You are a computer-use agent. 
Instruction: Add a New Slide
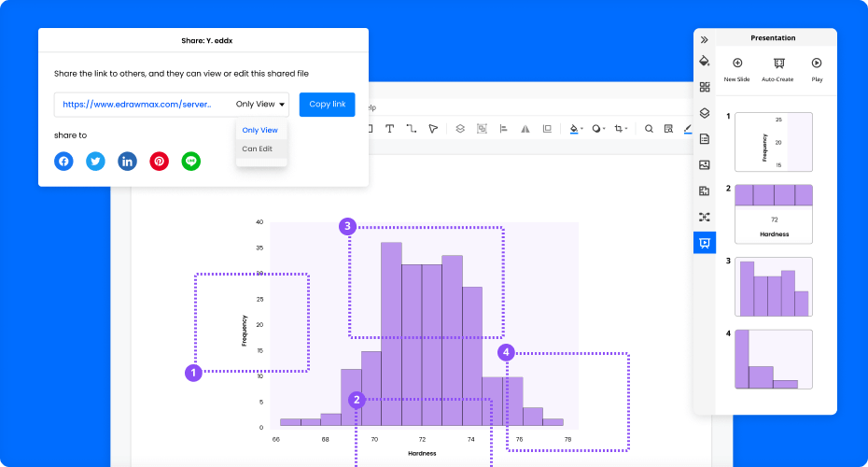pyautogui.click(x=736, y=69)
